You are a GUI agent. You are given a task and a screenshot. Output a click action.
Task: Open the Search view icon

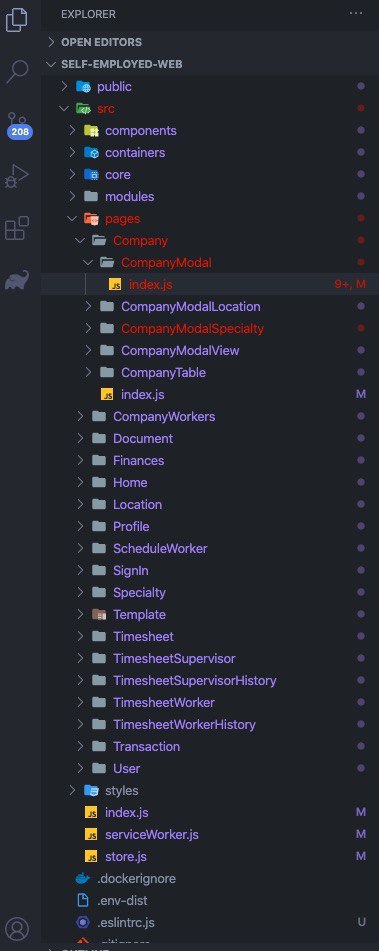click(17, 72)
